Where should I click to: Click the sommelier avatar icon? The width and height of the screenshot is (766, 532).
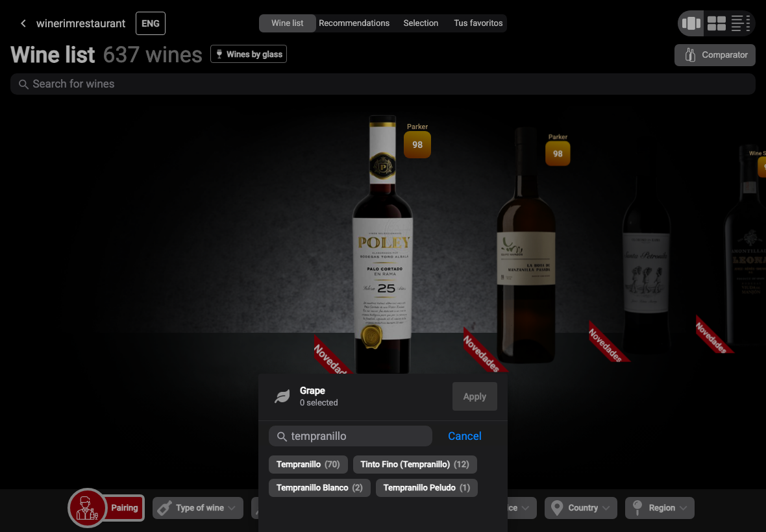87,508
